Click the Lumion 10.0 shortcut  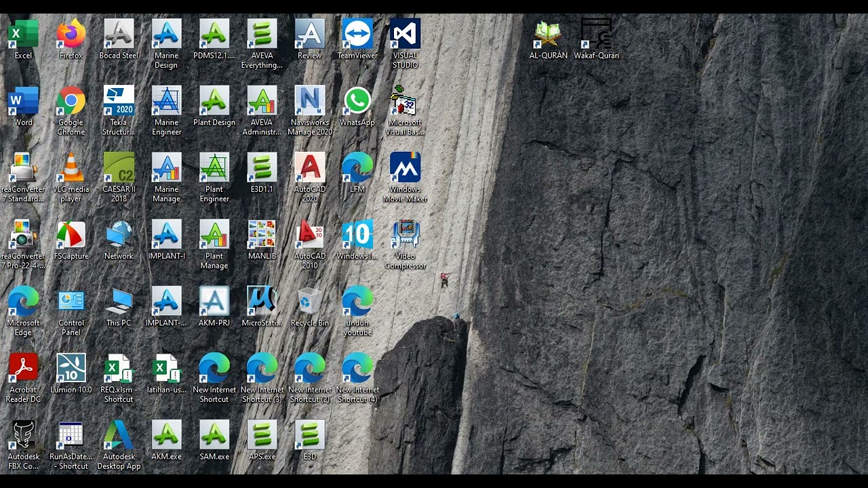(x=71, y=368)
